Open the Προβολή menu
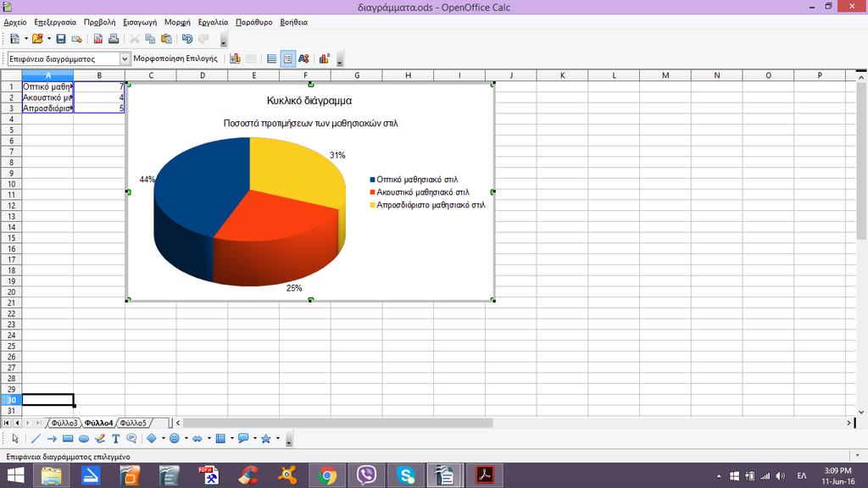868x488 pixels. tap(100, 22)
